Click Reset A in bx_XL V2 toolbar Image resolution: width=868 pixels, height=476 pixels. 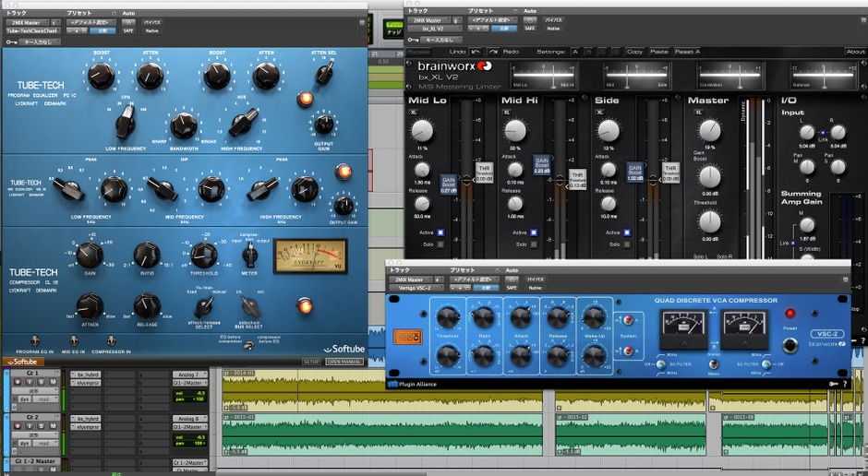coord(688,52)
